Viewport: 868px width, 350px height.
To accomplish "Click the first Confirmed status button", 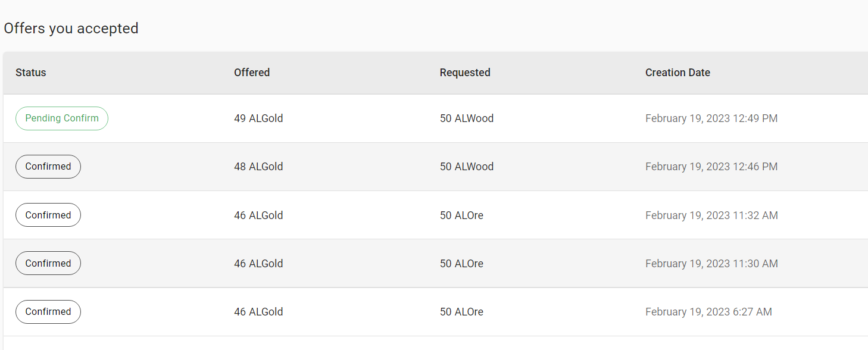I will coord(48,167).
